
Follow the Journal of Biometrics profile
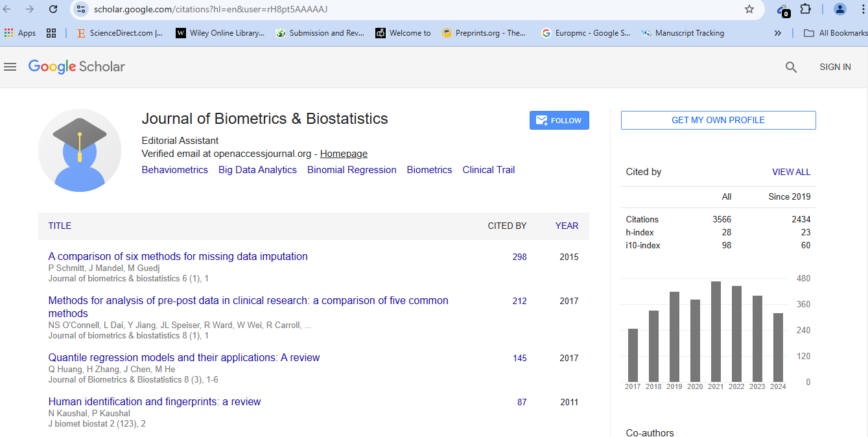pyautogui.click(x=559, y=121)
